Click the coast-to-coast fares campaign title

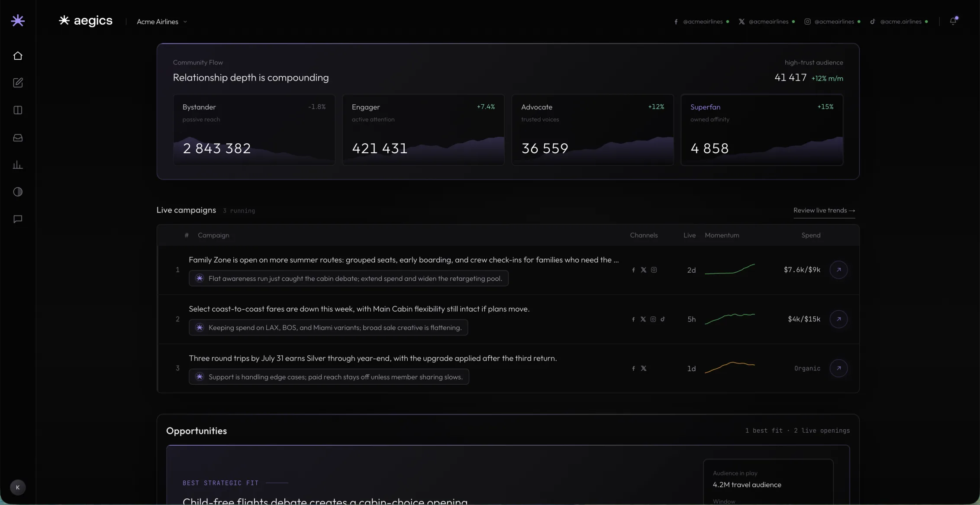point(359,309)
